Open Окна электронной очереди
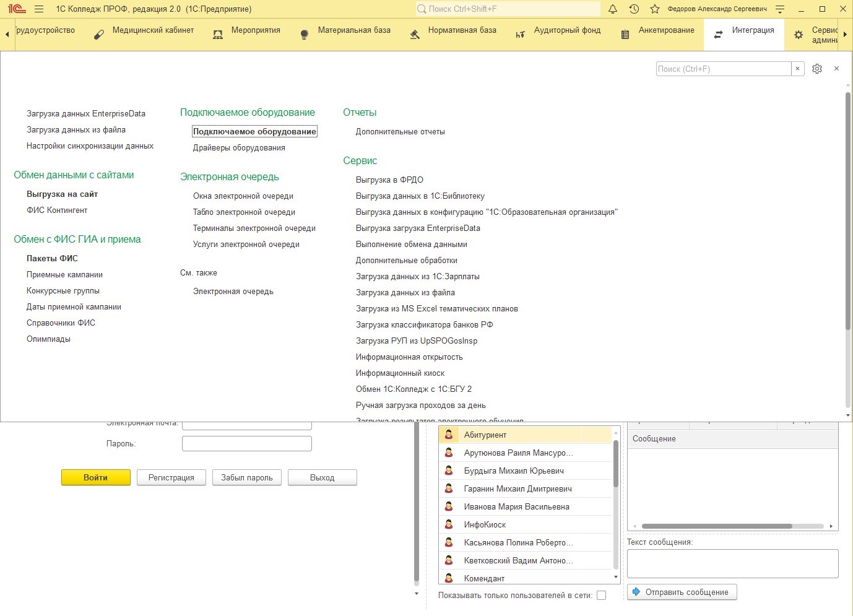Screen dimensions: 853x616 (x=243, y=196)
